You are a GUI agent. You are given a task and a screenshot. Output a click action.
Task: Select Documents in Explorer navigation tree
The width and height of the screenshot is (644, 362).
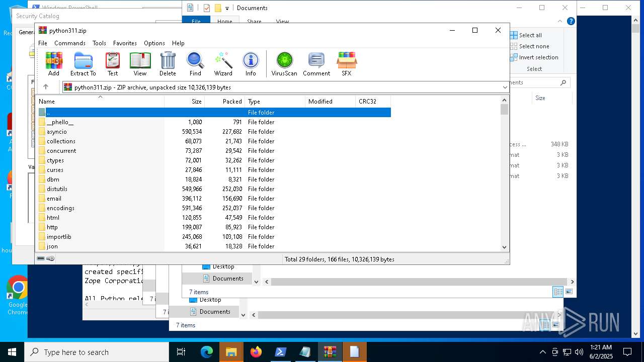tap(222, 279)
